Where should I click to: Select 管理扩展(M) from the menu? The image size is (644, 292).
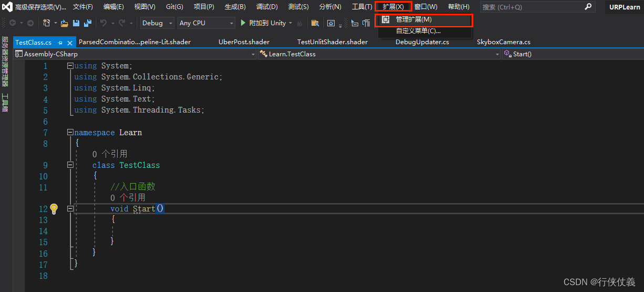[x=413, y=19]
